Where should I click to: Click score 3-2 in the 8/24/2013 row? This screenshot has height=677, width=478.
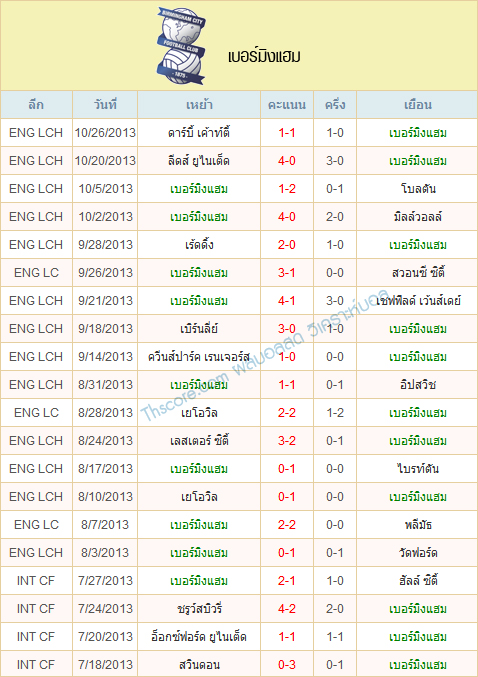[287, 441]
